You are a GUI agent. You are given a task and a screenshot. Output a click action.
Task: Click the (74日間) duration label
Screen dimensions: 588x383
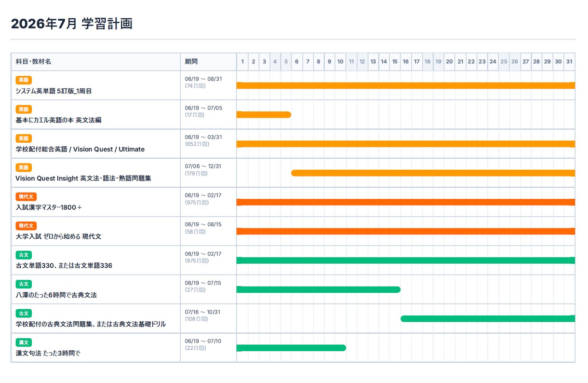pyautogui.click(x=195, y=86)
